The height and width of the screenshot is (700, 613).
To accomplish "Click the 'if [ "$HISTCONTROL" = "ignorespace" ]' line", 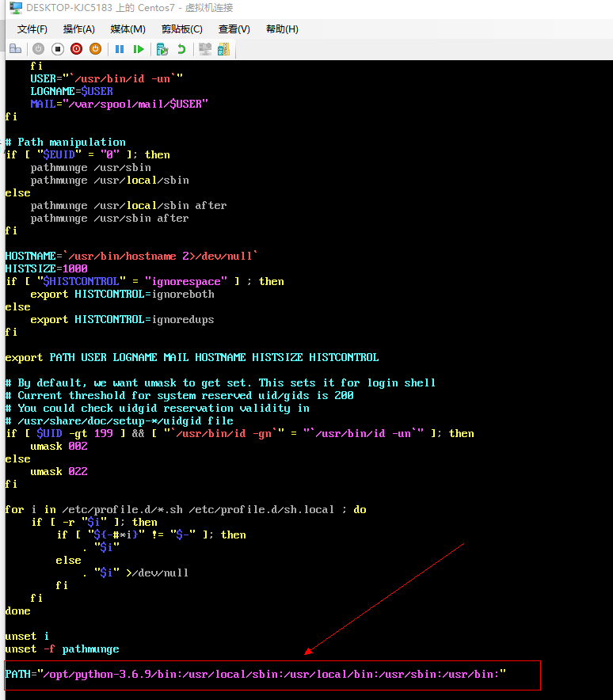I will [145, 282].
